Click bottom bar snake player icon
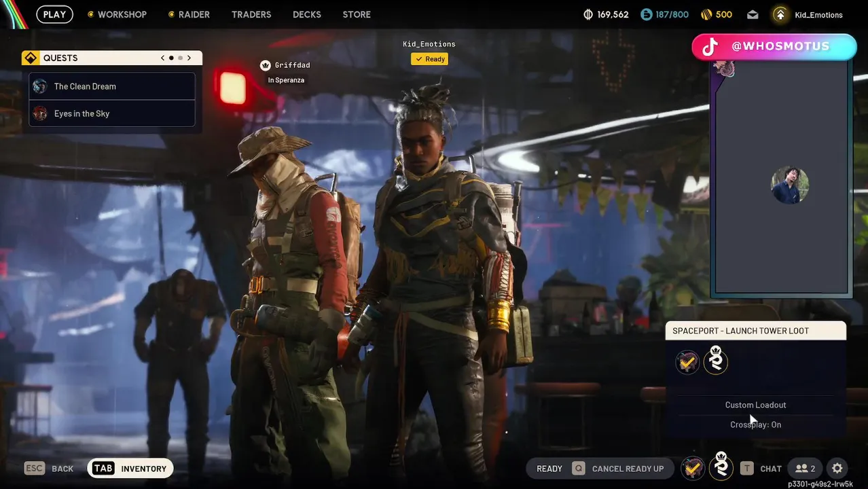 point(721,467)
